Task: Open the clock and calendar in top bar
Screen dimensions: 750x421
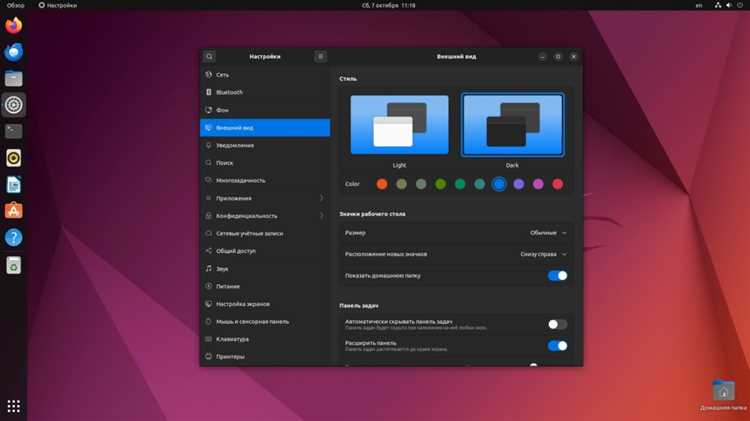Action: coord(388,5)
